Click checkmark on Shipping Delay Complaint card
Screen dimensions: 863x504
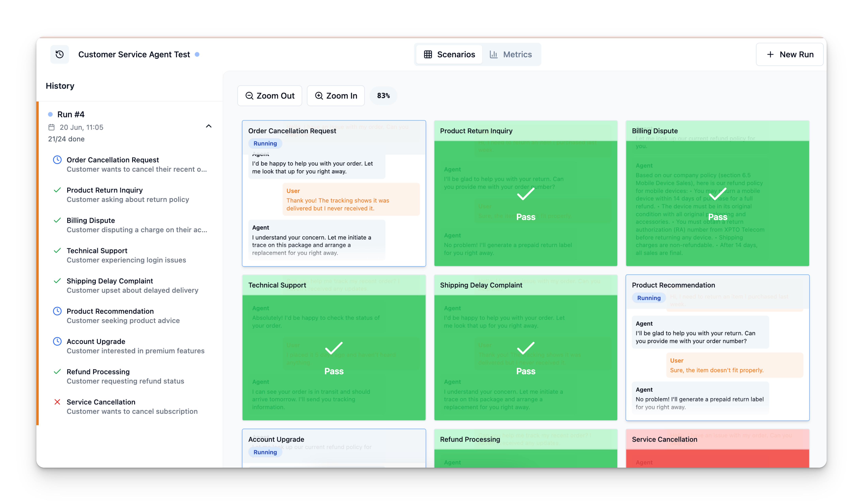(x=525, y=348)
